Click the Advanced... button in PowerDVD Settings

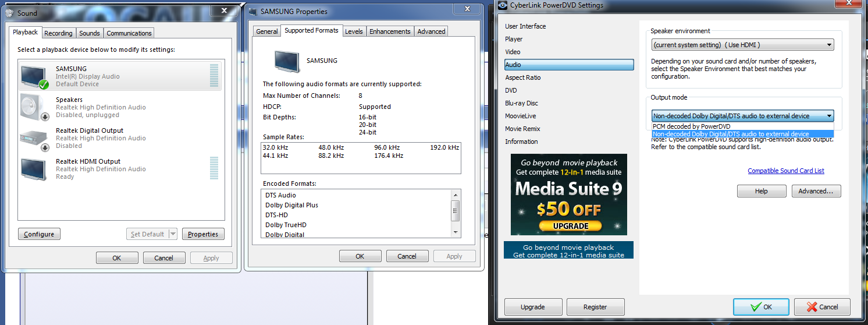pos(816,191)
